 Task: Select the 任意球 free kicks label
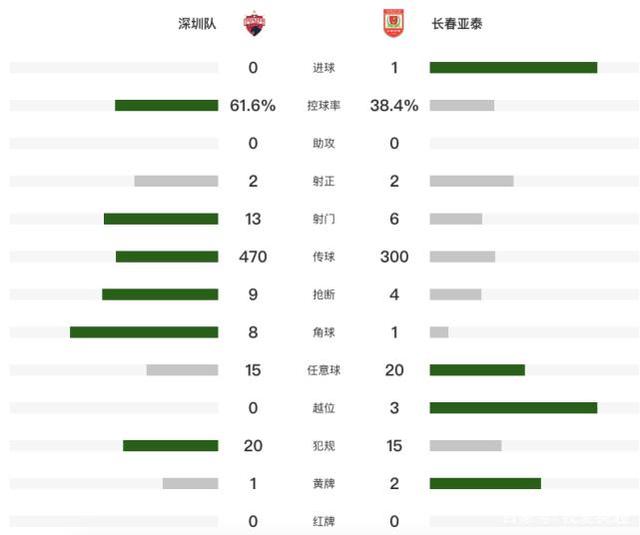coord(322,370)
